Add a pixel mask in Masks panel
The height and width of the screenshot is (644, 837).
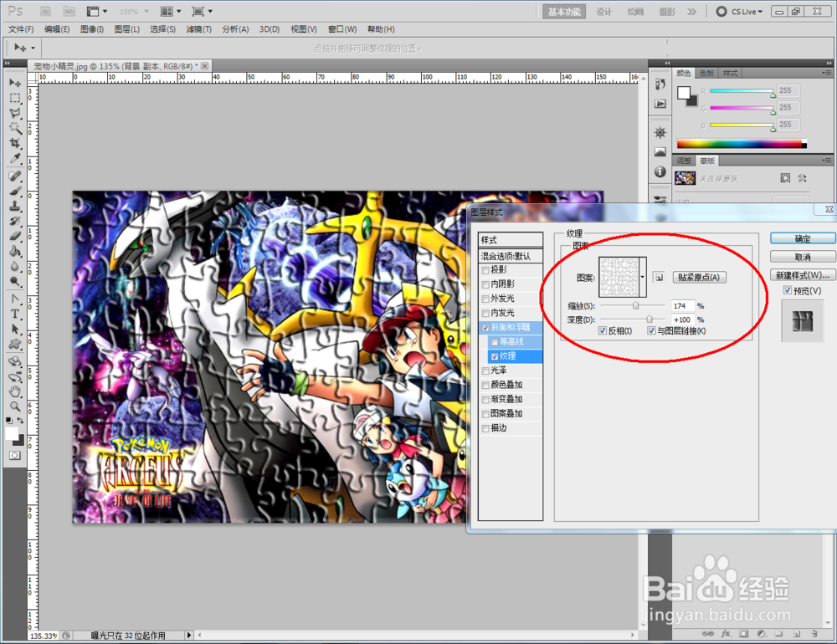pos(785,178)
